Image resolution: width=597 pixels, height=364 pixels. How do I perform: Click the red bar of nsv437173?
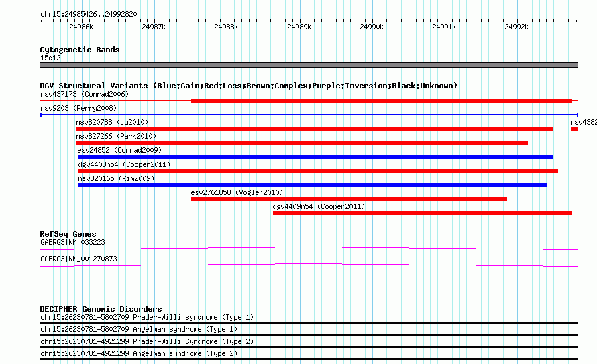pos(381,101)
